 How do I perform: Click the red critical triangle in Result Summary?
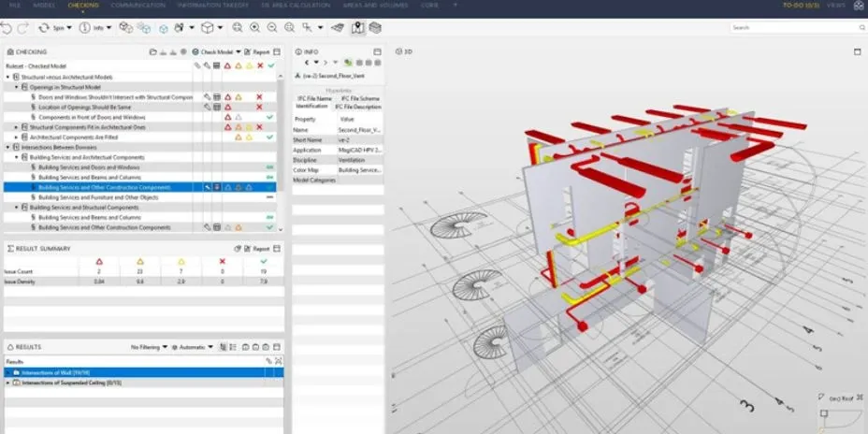(x=99, y=261)
